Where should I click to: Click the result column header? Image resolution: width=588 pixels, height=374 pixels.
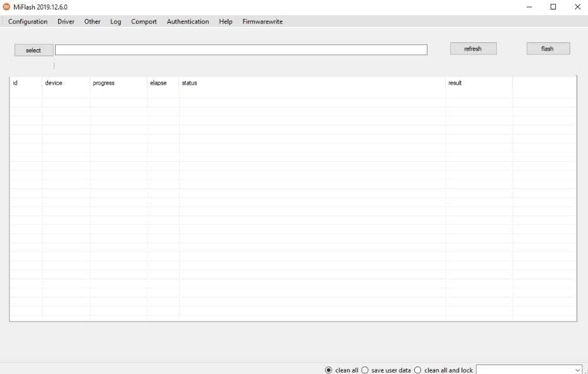(479, 83)
